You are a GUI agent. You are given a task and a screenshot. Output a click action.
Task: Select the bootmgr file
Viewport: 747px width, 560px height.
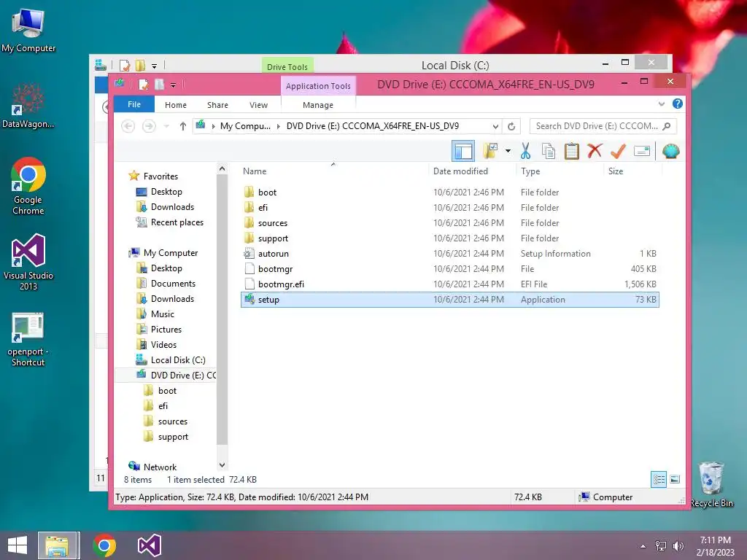pyautogui.click(x=450, y=269)
